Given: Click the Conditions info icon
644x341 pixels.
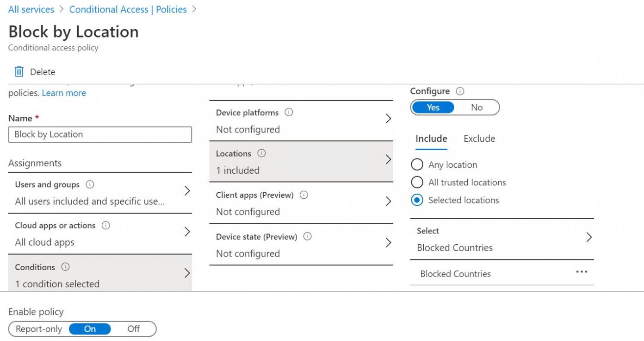Looking at the screenshot, I should 64,267.
